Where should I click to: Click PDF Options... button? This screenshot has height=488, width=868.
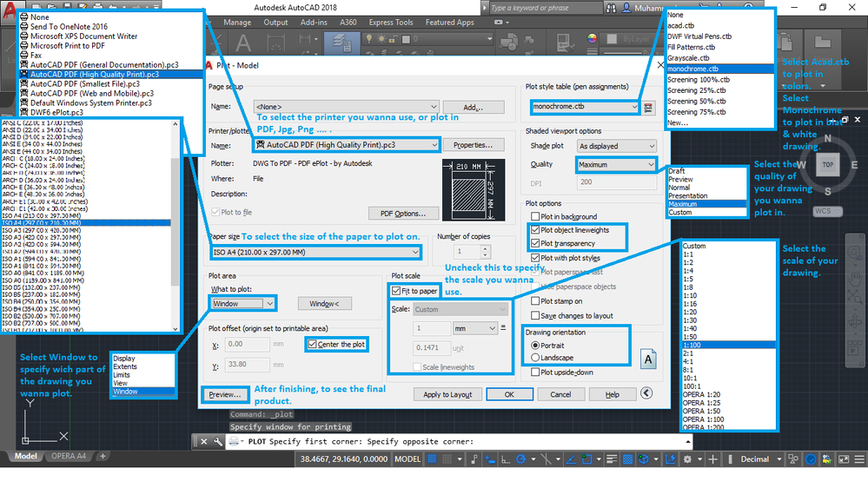[403, 214]
